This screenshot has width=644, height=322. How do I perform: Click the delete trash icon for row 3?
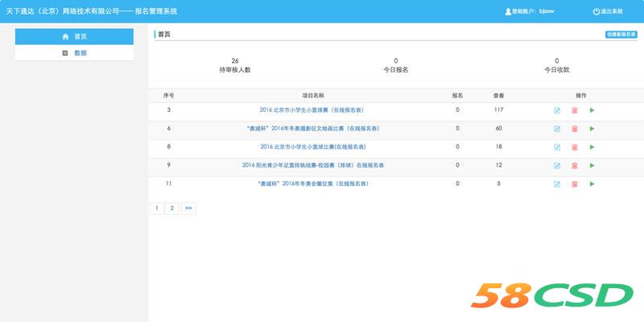(x=575, y=110)
